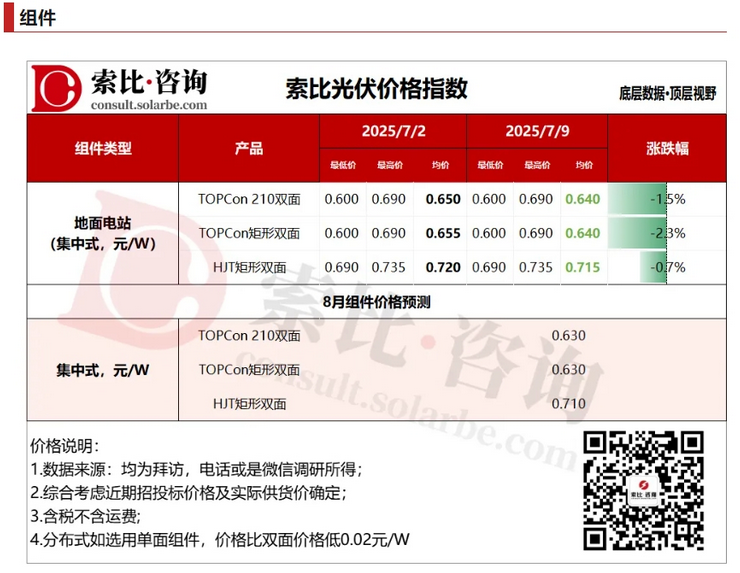Click the 索比·咨询 brand name text

pos(149,82)
